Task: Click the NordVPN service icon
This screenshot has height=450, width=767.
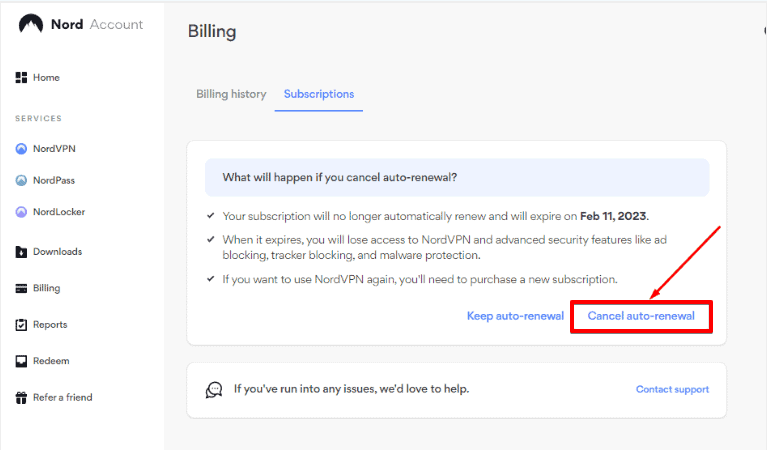Action: point(21,149)
